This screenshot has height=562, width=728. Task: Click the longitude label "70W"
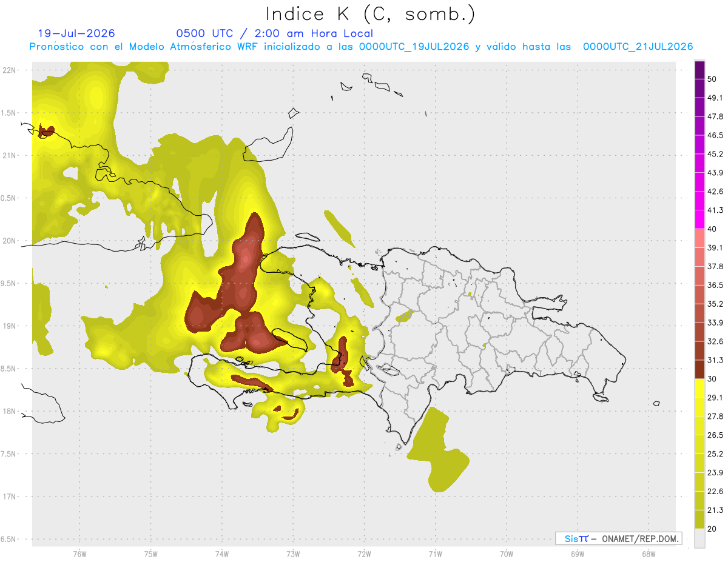(x=506, y=554)
